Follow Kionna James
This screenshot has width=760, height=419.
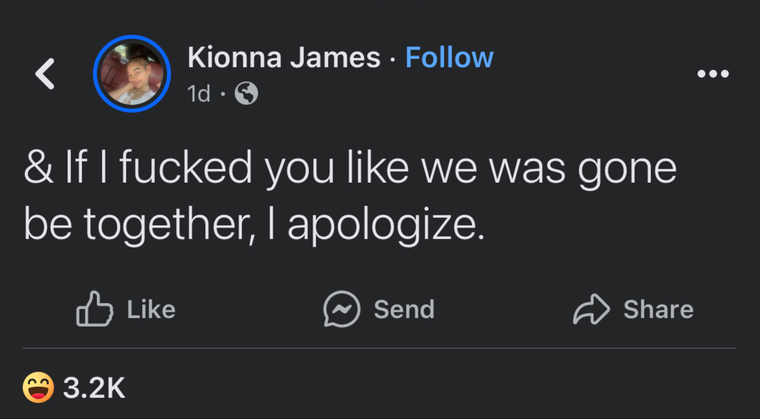(x=449, y=57)
